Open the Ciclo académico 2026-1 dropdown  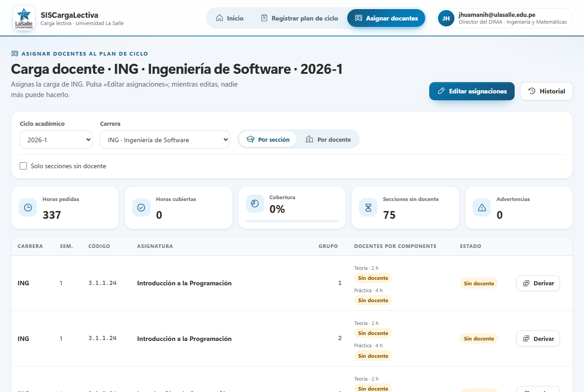[56, 139]
